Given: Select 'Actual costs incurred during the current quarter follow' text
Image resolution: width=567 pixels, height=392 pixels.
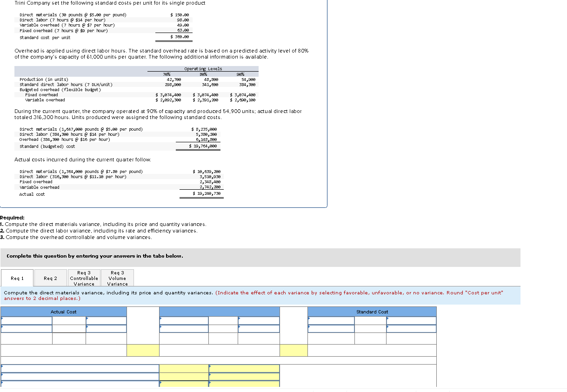Looking at the screenshot, I should tap(83, 159).
